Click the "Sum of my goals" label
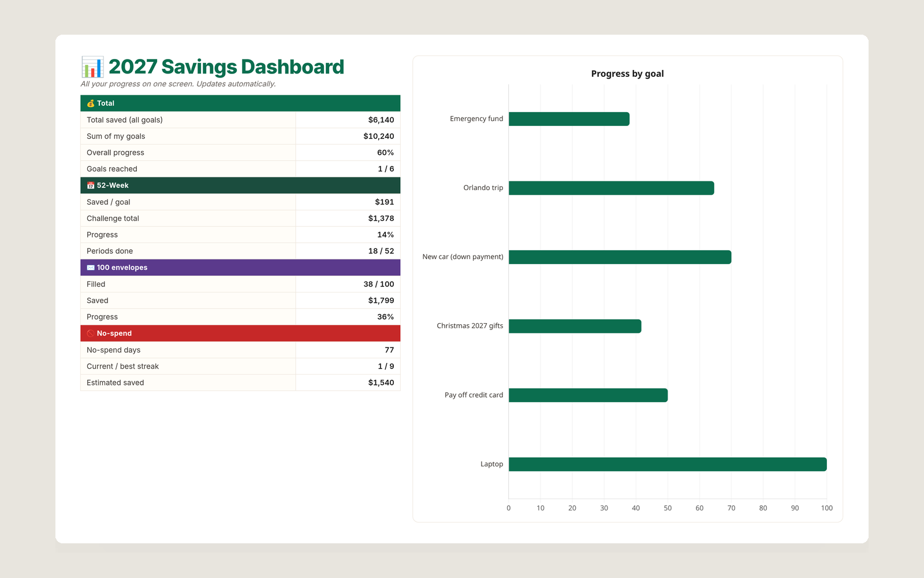Viewport: 924px width, 578px height. point(116,136)
